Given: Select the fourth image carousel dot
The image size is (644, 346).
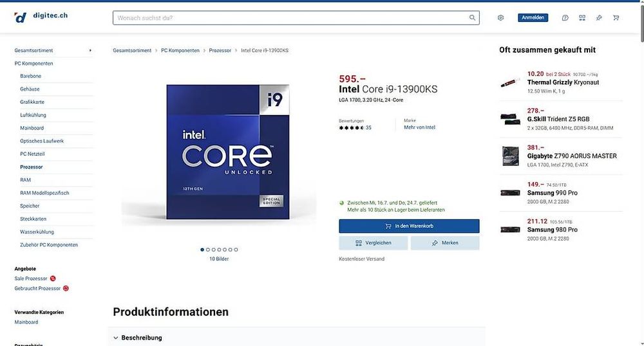Looking at the screenshot, I should point(219,250).
